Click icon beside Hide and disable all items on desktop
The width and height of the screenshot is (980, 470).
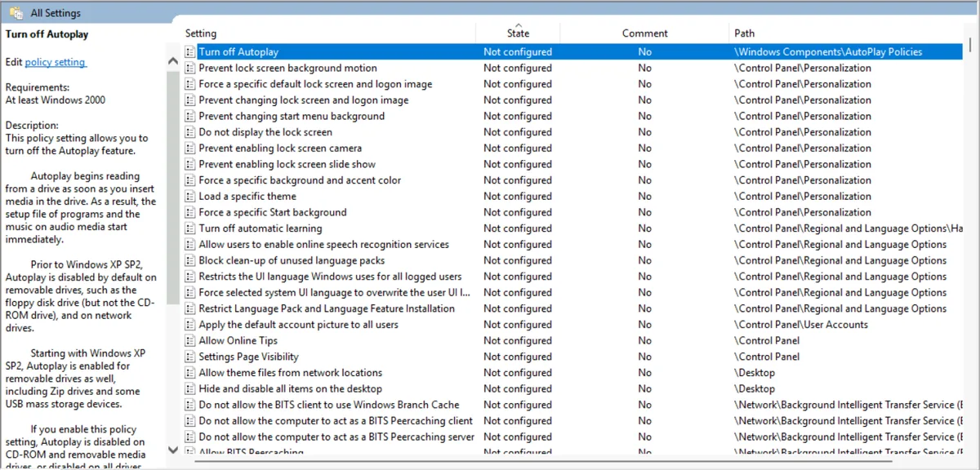tap(189, 388)
